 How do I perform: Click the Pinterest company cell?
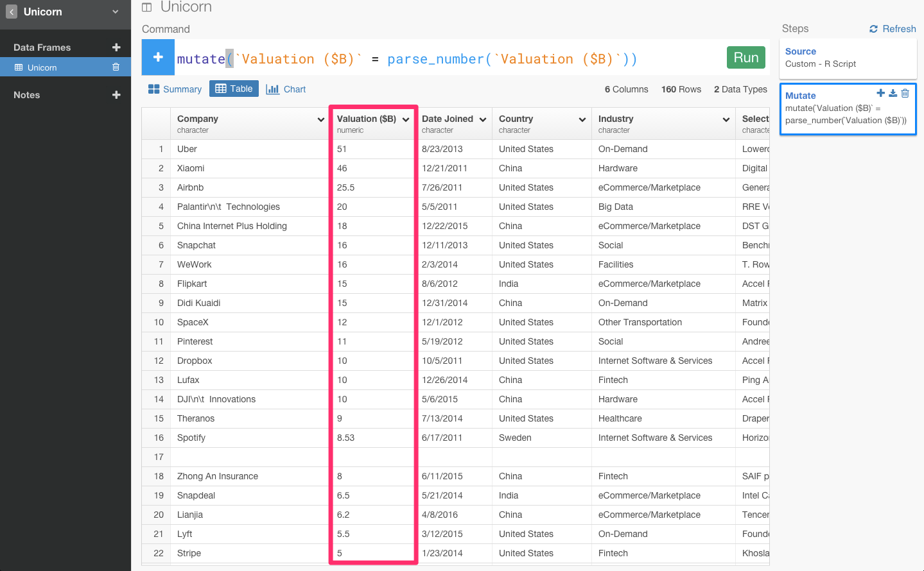pyautogui.click(x=249, y=341)
